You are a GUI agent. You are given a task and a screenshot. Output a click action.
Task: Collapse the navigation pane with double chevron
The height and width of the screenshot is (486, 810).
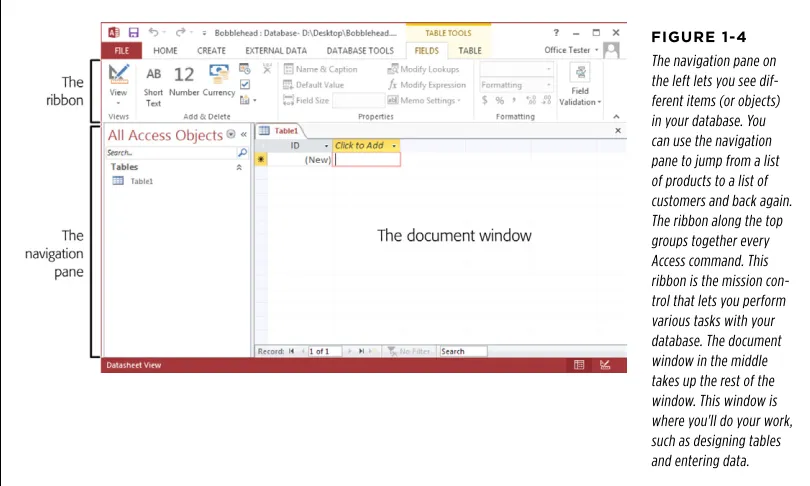pyautogui.click(x=244, y=134)
